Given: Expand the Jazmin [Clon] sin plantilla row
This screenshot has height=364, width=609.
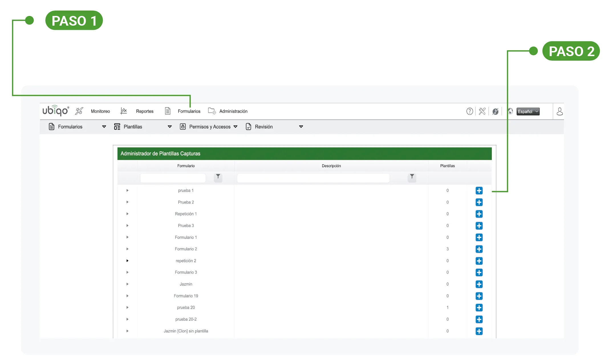Looking at the screenshot, I should point(127,331).
